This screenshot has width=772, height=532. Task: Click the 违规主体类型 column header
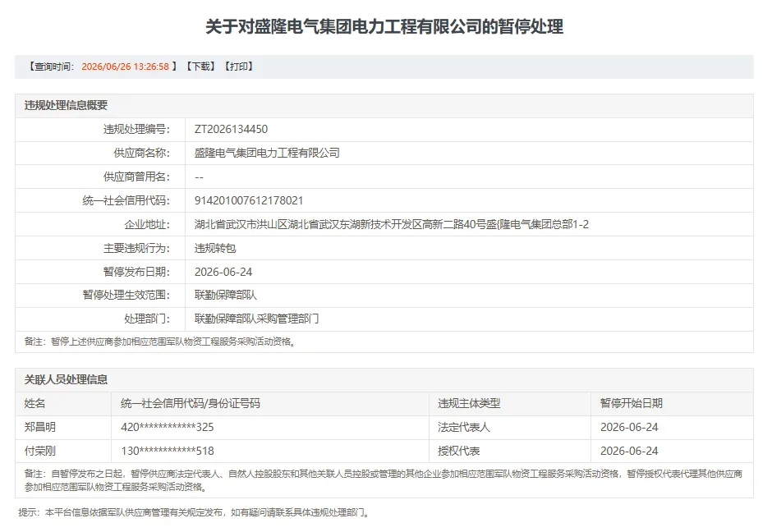469,404
